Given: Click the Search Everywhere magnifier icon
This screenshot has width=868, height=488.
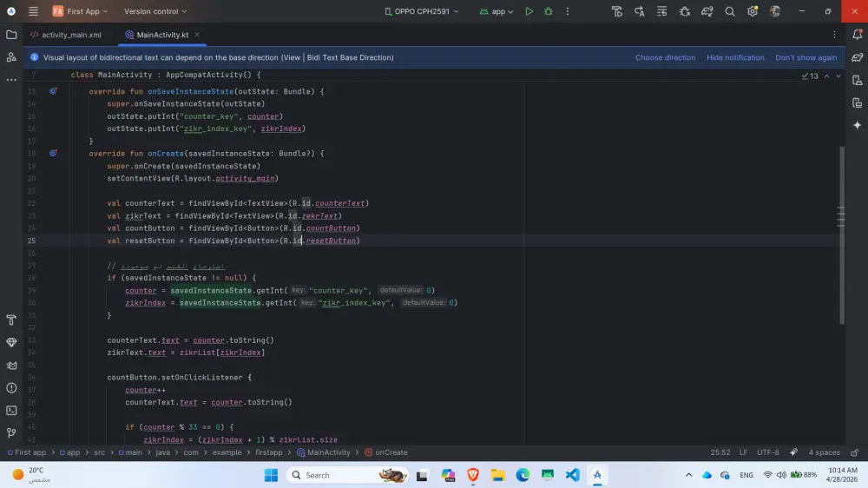Looking at the screenshot, I should (x=730, y=11).
